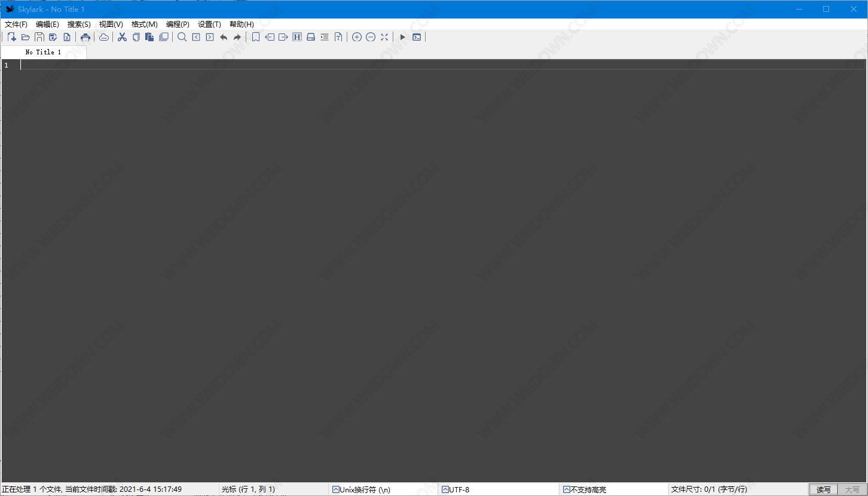868x496 pixels.
Task: Click the Skylark bird icon in title bar
Action: tap(10, 9)
